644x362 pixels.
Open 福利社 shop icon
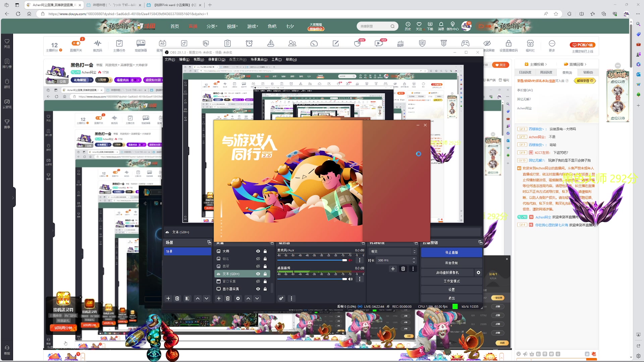(530, 46)
